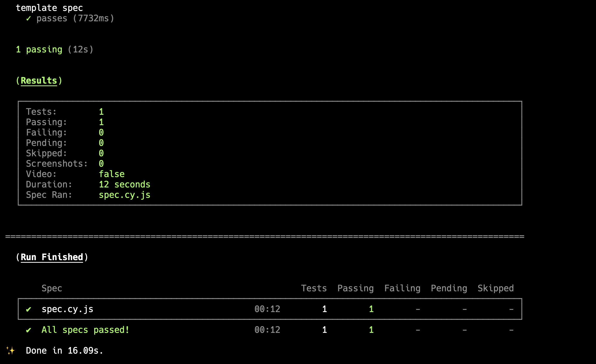Click the Passing column header
Viewport: 596px width, 364px height.
click(355, 288)
